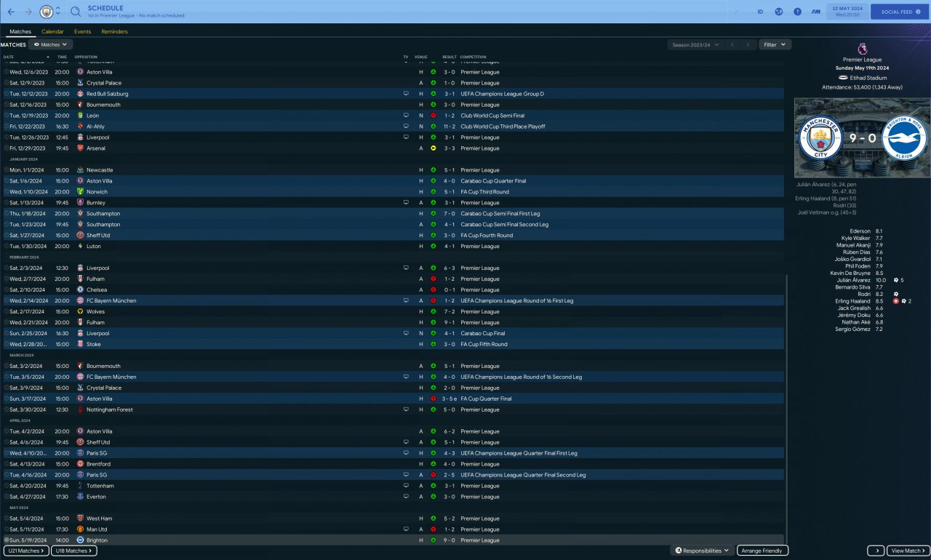This screenshot has width=931, height=560.
Task: Open the search magnifier icon
Action: [x=76, y=12]
